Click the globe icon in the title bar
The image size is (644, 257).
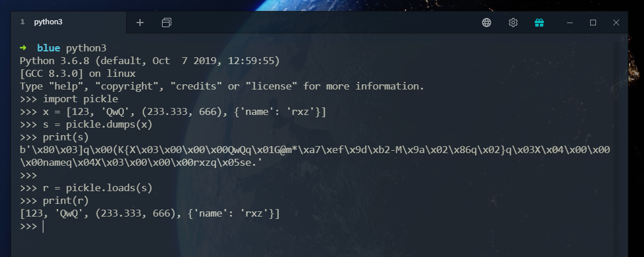487,23
